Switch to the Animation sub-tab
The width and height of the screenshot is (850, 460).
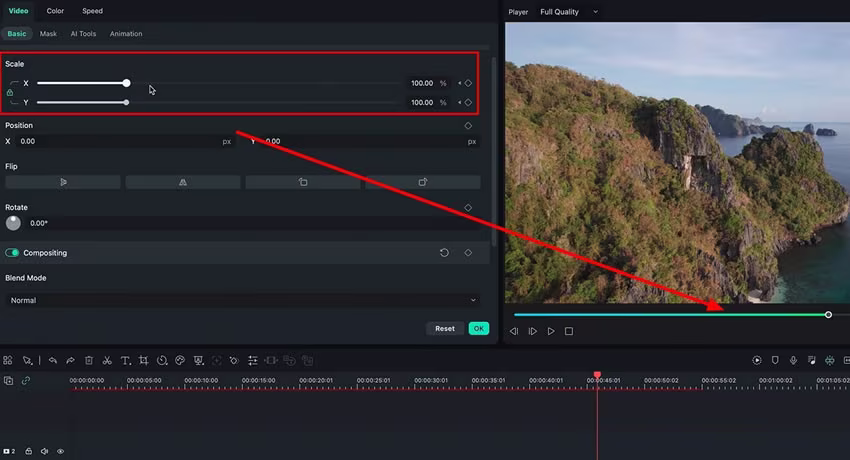coord(126,34)
